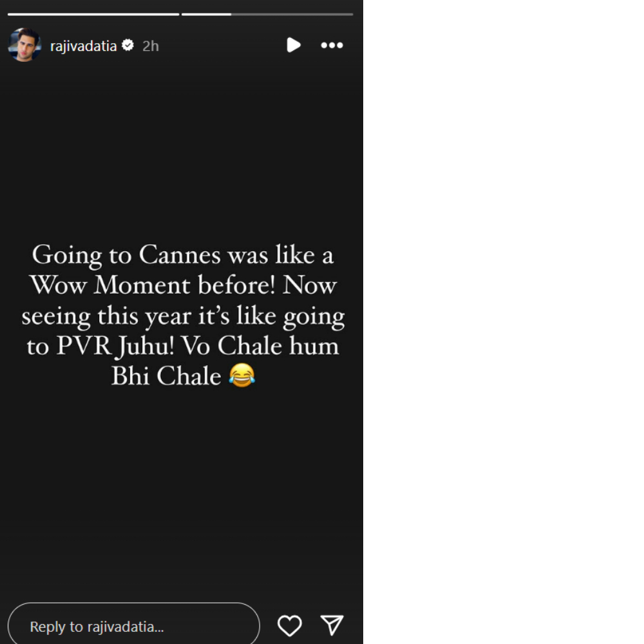Image resolution: width=644 pixels, height=644 pixels.
Task: Like the story with the heart icon
Action: [x=290, y=625]
